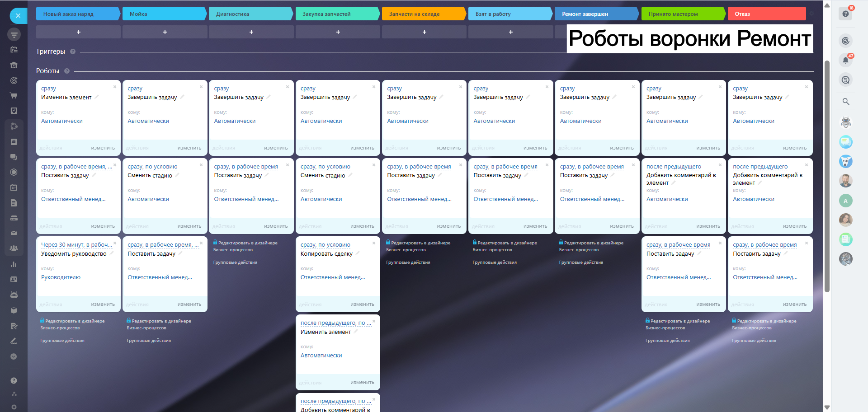Click the search magnifier in right panel
The width and height of the screenshot is (868, 412).
pos(845,102)
